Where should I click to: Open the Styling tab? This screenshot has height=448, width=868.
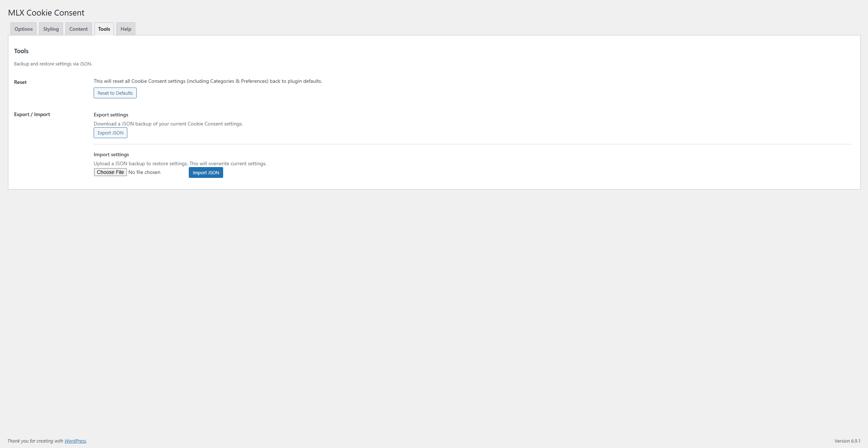click(x=51, y=29)
